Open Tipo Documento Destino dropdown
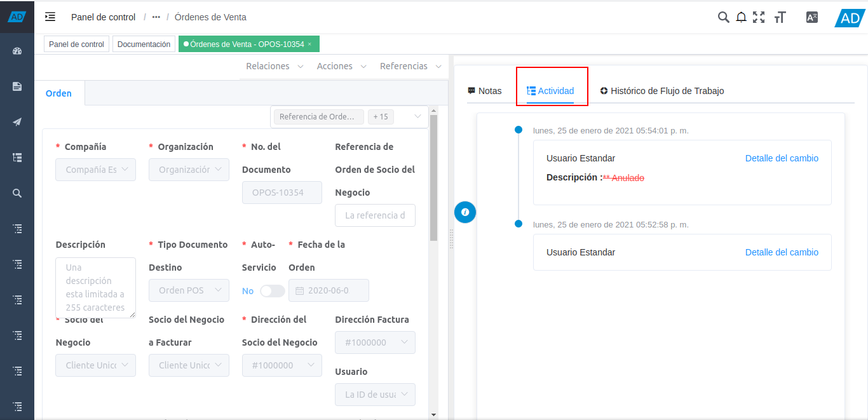Viewport: 868px width, 420px height. (x=189, y=290)
